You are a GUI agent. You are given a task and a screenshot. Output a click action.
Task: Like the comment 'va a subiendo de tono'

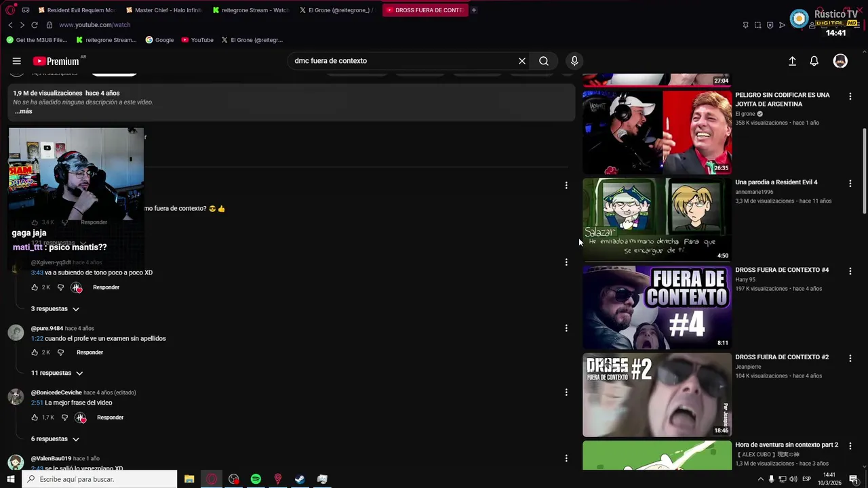(35, 287)
